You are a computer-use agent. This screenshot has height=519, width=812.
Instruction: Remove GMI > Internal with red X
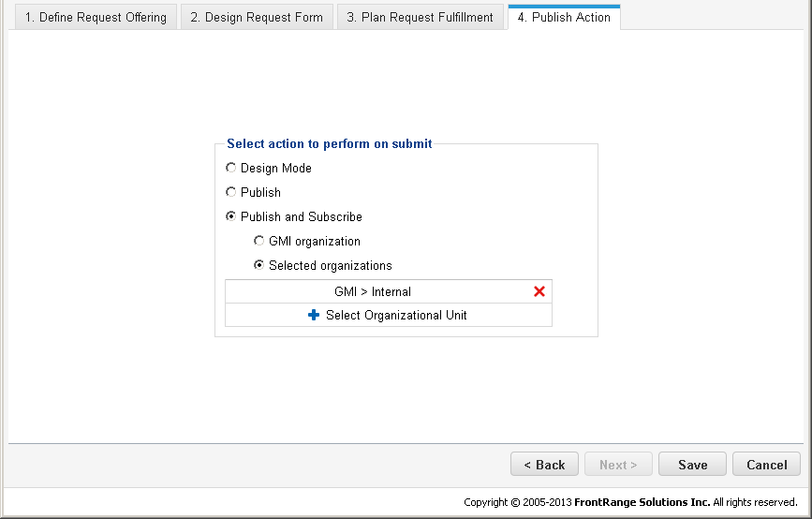coord(539,291)
